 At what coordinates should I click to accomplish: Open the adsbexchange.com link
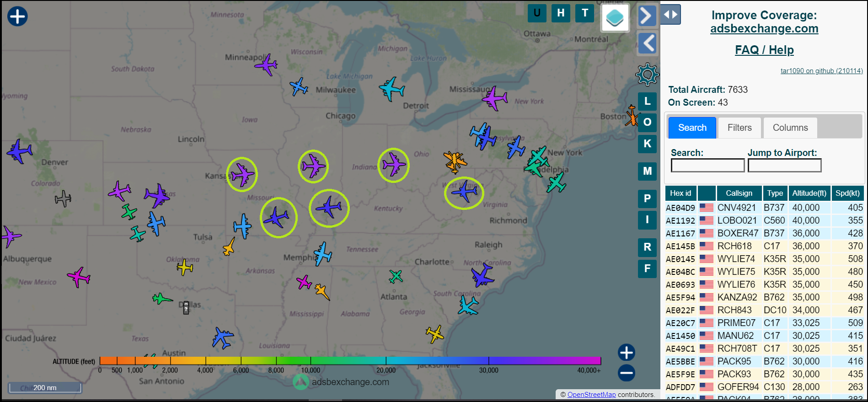764,28
